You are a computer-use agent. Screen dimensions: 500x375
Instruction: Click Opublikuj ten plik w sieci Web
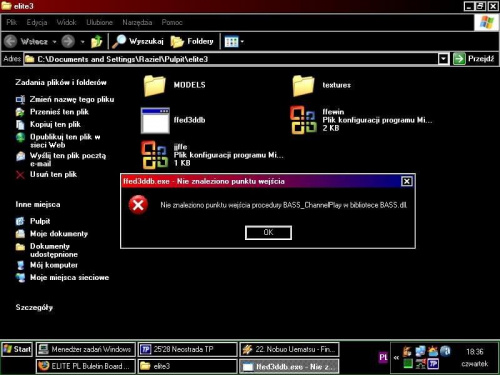[x=65, y=141]
